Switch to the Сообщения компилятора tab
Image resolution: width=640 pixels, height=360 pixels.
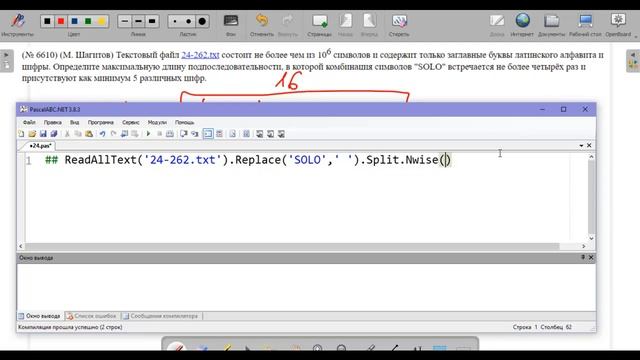tap(161, 316)
